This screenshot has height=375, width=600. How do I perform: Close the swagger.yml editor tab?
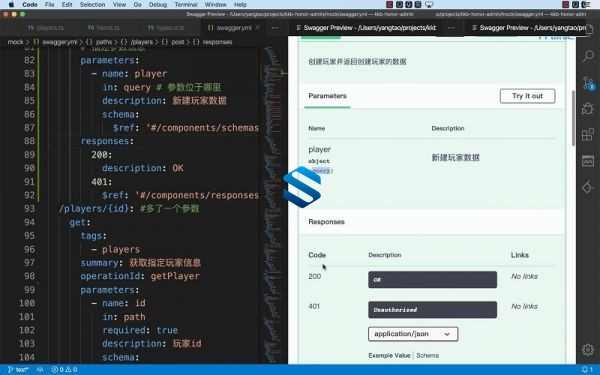258,28
